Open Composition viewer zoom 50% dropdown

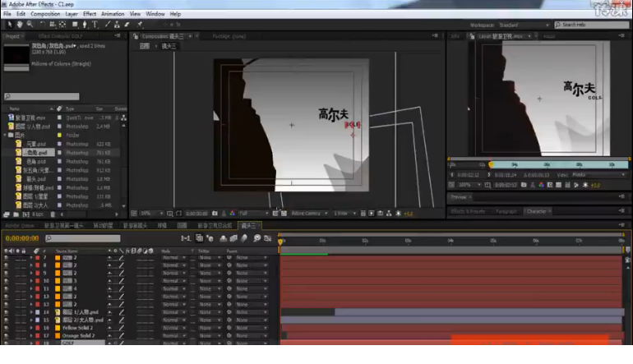pos(151,214)
